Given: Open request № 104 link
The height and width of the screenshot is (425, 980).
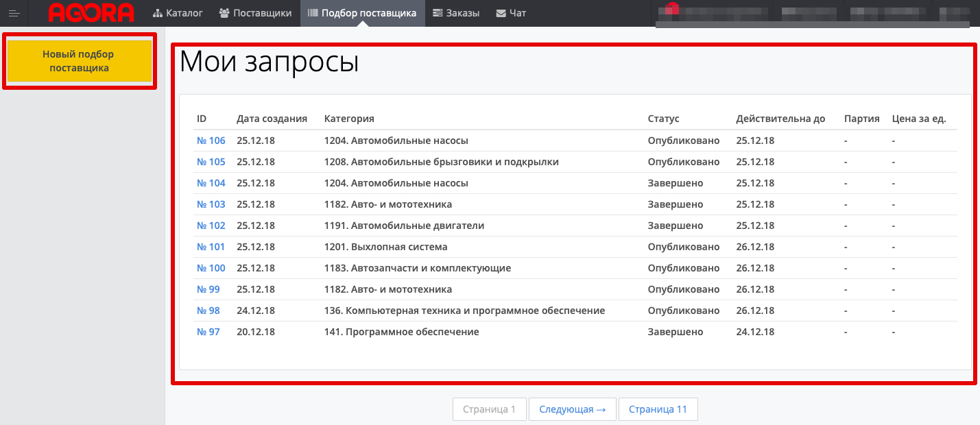Looking at the screenshot, I should pyautogui.click(x=211, y=183).
